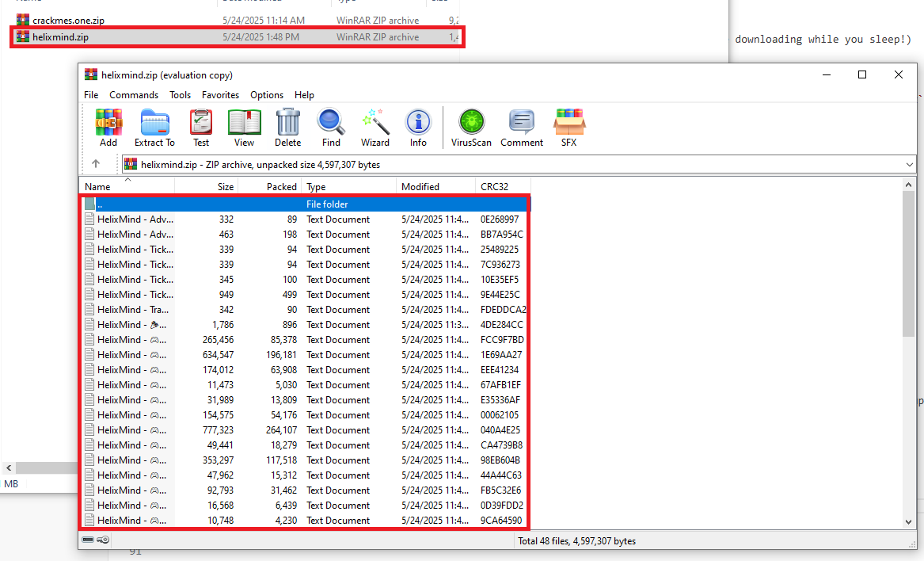
Task: Expand the archive path dropdown arrow
Action: [x=909, y=165]
